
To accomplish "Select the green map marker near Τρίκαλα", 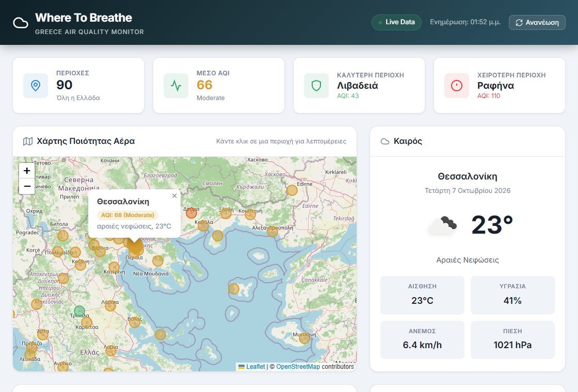I will coord(79,311).
